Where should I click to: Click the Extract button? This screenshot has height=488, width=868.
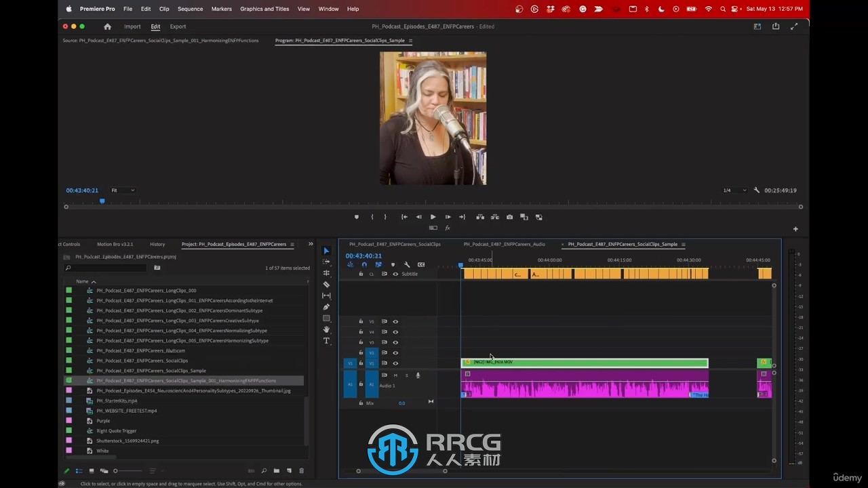pos(494,217)
